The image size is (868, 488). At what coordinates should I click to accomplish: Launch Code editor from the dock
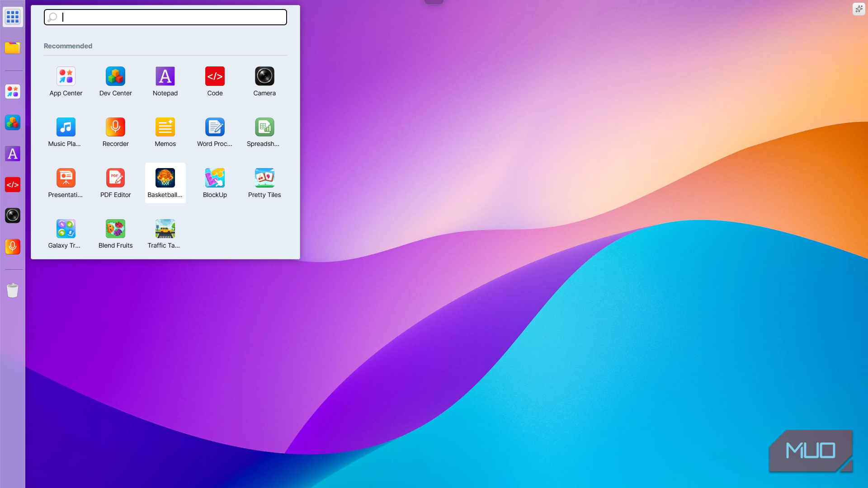click(13, 184)
